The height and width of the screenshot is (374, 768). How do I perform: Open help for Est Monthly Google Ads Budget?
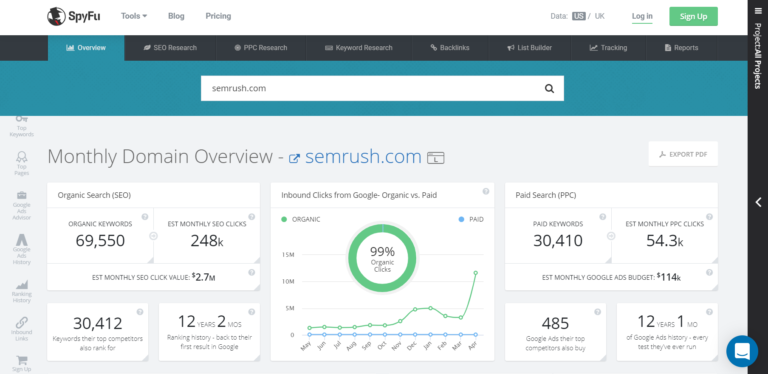click(709, 273)
